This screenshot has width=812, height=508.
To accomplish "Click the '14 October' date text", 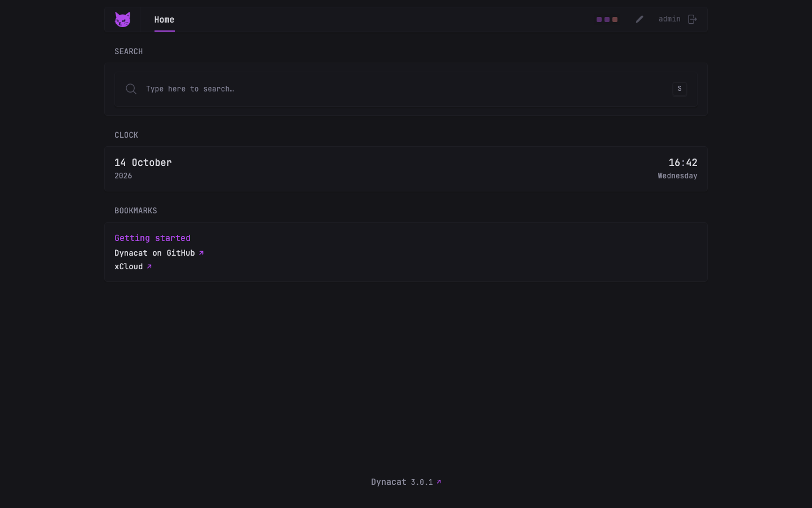I will click(143, 163).
